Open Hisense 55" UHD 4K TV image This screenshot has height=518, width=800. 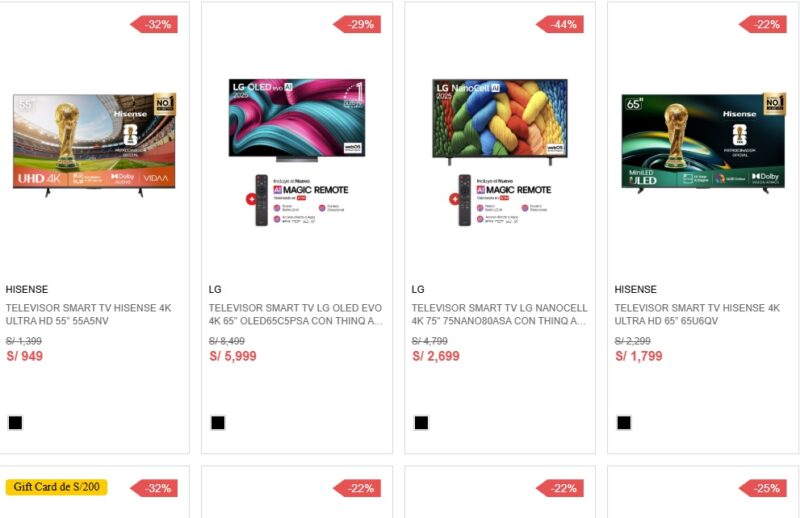point(94,144)
